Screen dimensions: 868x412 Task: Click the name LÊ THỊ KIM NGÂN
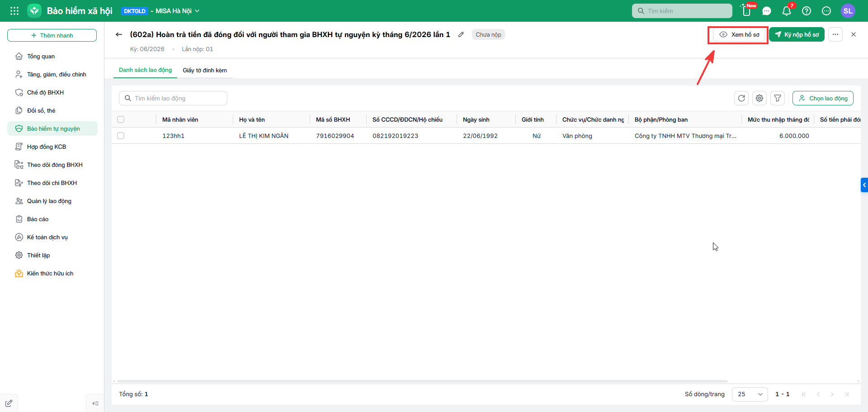pyautogui.click(x=264, y=136)
